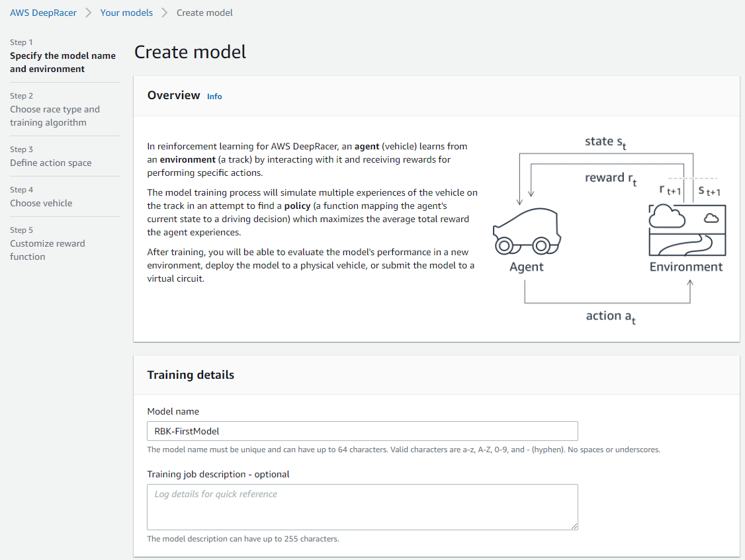
Task: Click the small cloud icon in Environment graphic
Action: (x=711, y=218)
